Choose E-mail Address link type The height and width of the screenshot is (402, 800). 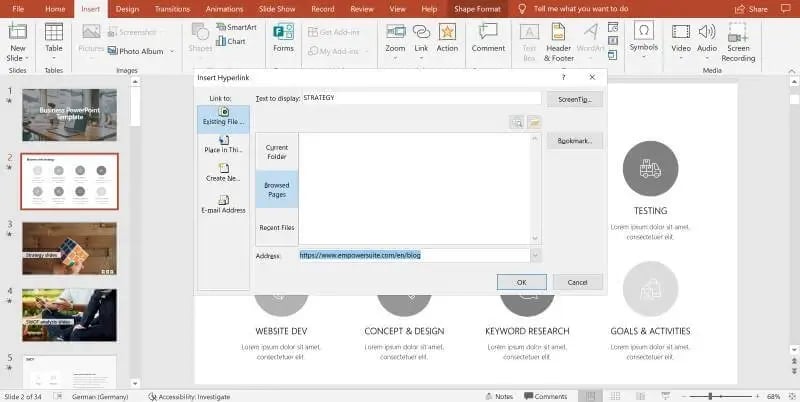pos(224,205)
